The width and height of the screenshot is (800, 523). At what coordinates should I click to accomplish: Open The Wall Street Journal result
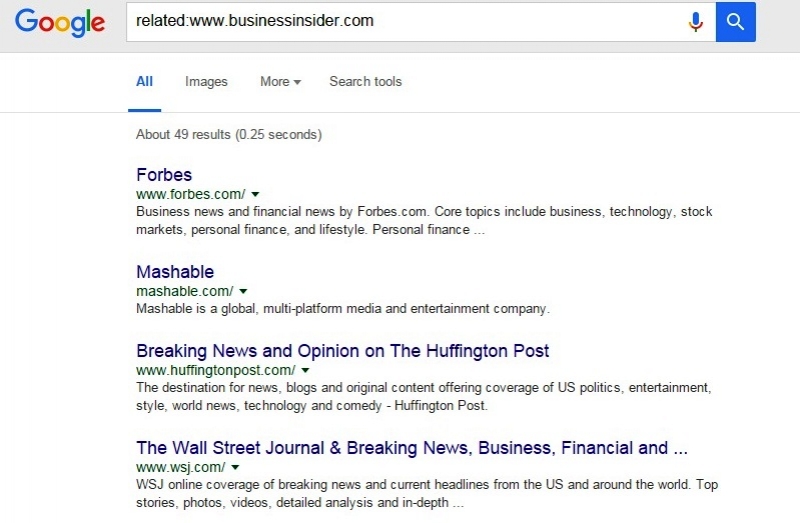click(x=412, y=448)
